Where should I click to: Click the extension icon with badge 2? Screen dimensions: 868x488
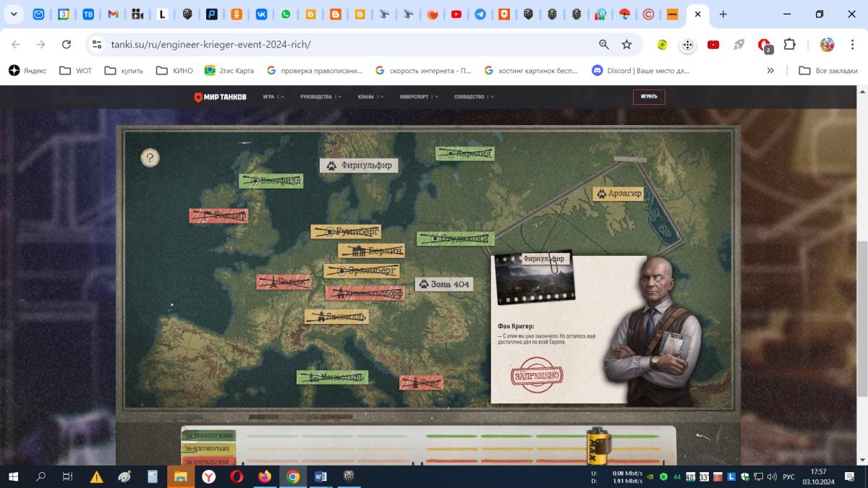point(765,46)
